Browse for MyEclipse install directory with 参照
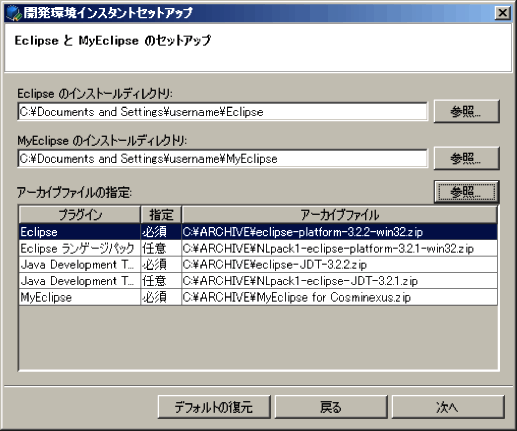Image resolution: width=517 pixels, height=431 pixels. 466,158
